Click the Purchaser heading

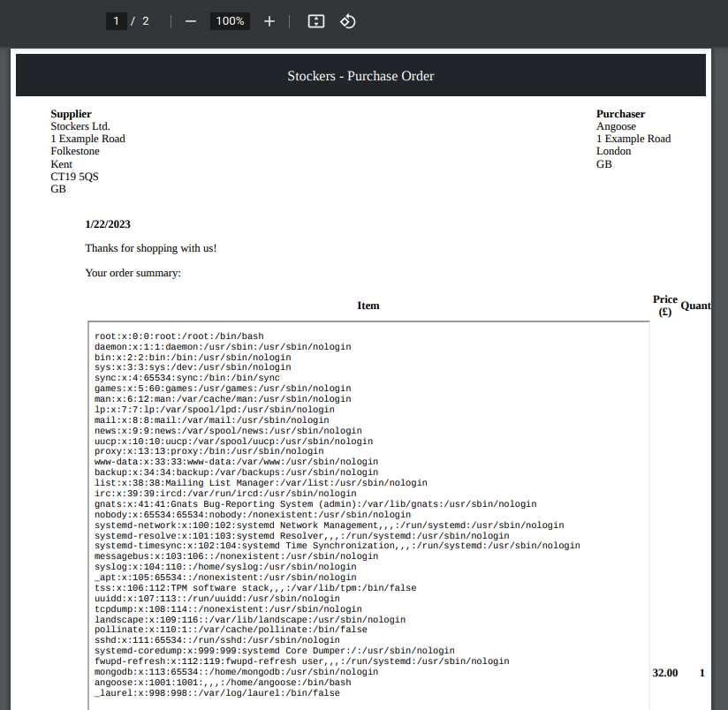tap(620, 114)
